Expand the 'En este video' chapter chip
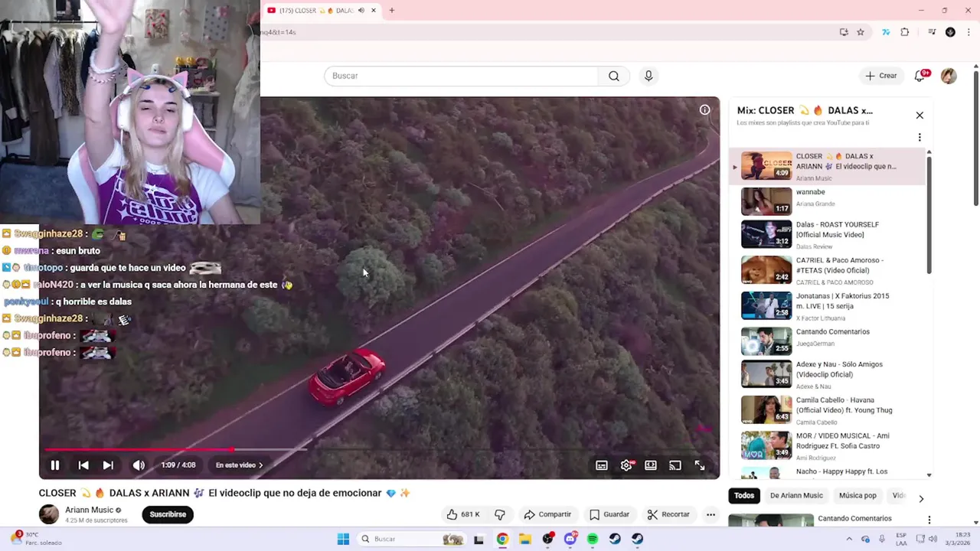 (x=239, y=465)
